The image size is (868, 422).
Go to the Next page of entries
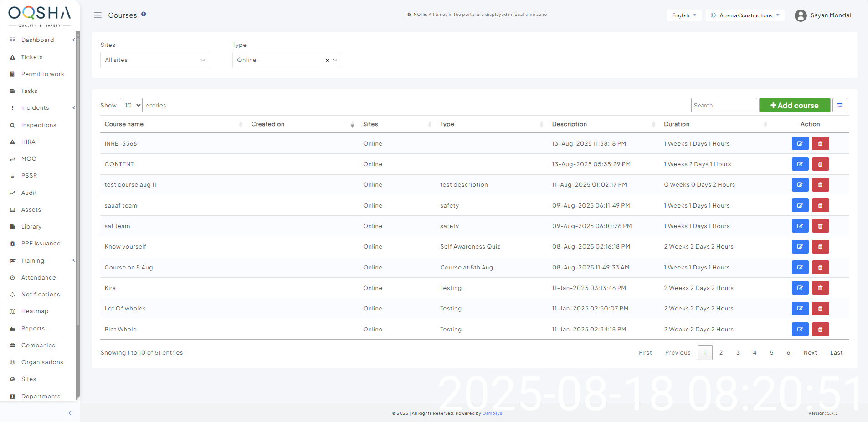pyautogui.click(x=810, y=353)
